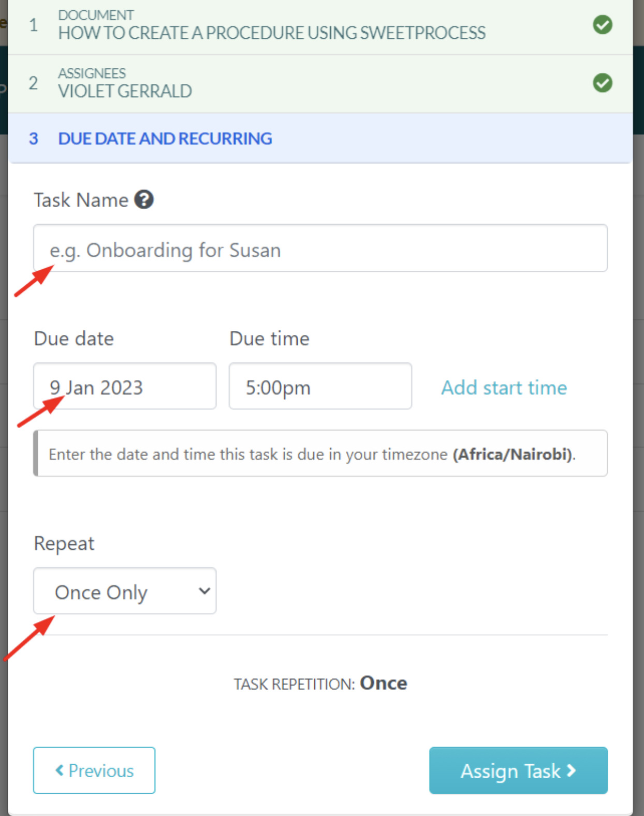The width and height of the screenshot is (644, 816).
Task: Click the step number 1 indicator
Action: (34, 25)
